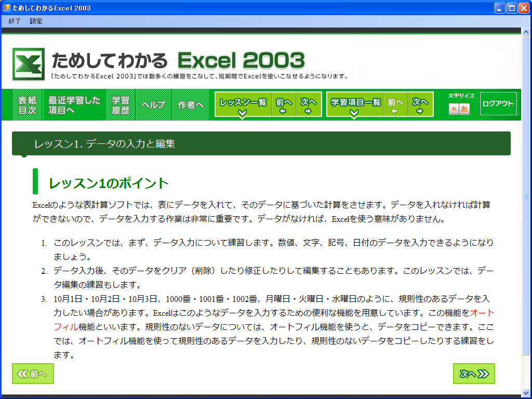Minimize the ためしてわかるExcel 2003 window
Image resolution: width=532 pixels, height=399 pixels.
click(x=500, y=8)
